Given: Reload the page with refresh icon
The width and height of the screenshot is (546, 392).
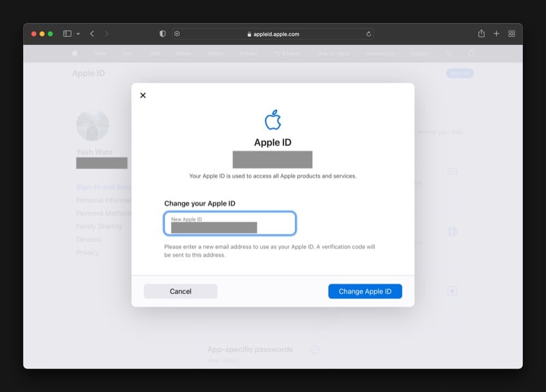Looking at the screenshot, I should pyautogui.click(x=369, y=34).
